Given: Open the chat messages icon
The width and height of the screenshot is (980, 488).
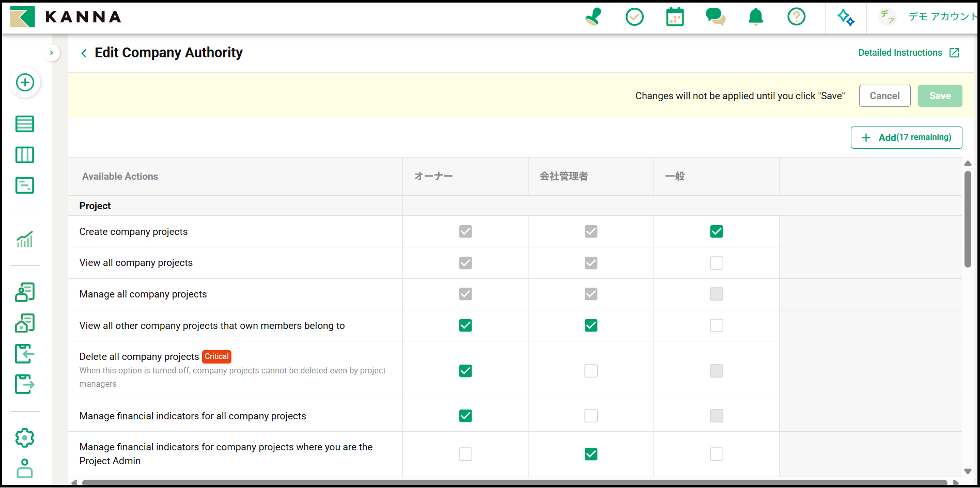Looking at the screenshot, I should (x=715, y=17).
